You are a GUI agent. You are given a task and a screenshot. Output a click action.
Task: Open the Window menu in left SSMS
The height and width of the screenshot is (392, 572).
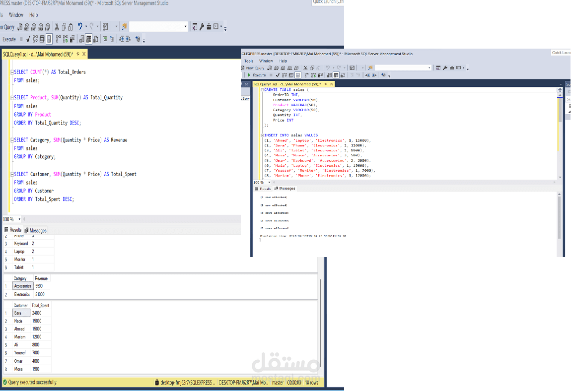click(16, 15)
